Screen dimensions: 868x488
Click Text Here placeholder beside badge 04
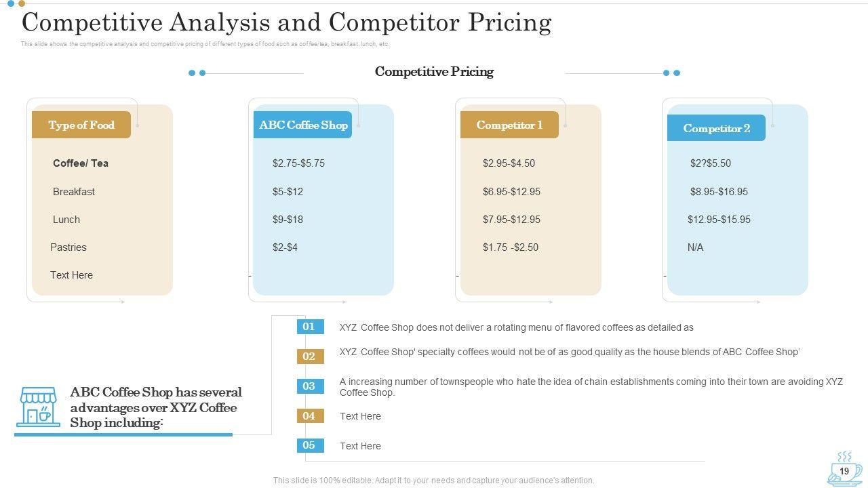[x=360, y=416]
